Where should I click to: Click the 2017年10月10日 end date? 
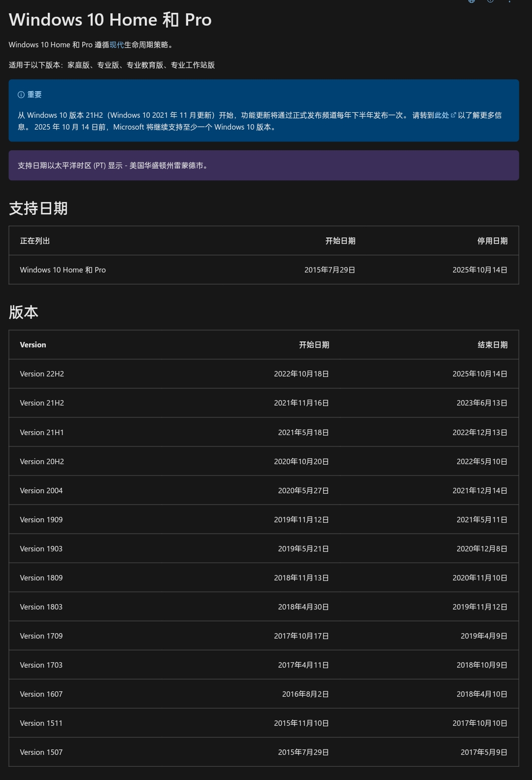(480, 723)
